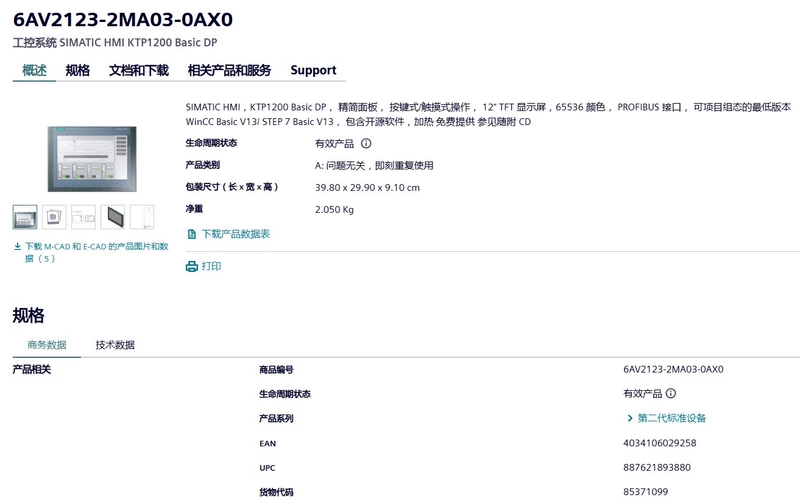Select the angled side-view panel thumbnail
The image size is (800, 503).
(x=113, y=217)
